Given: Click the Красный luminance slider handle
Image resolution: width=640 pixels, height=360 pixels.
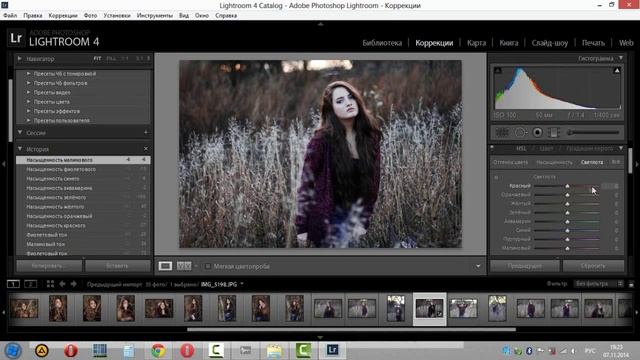Looking at the screenshot, I should [567, 186].
